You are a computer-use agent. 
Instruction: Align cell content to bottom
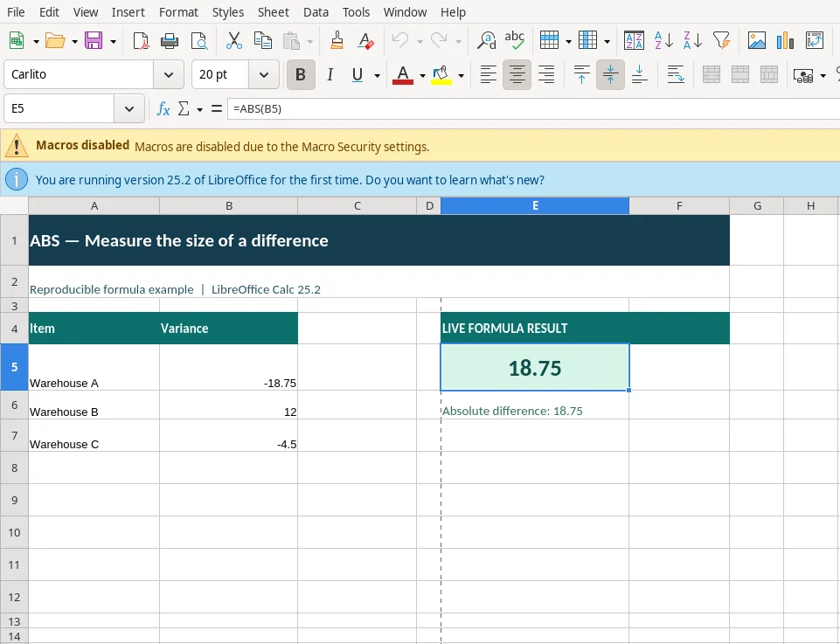[x=639, y=74]
